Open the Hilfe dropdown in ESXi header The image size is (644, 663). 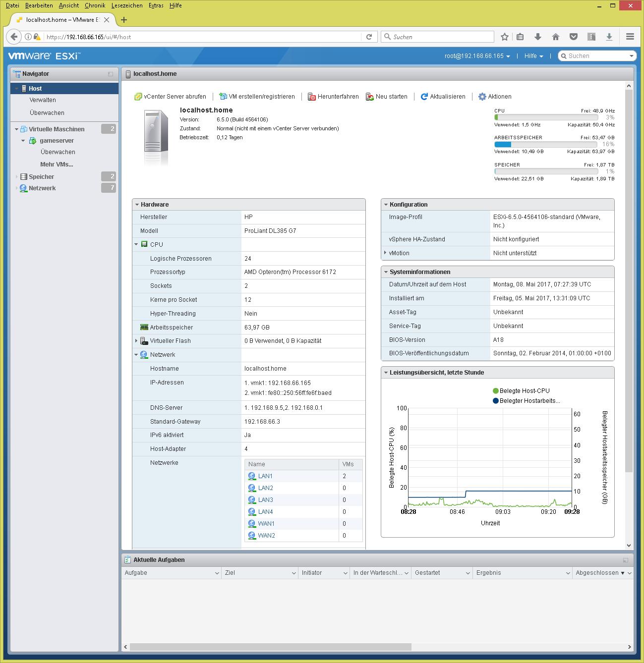(533, 56)
